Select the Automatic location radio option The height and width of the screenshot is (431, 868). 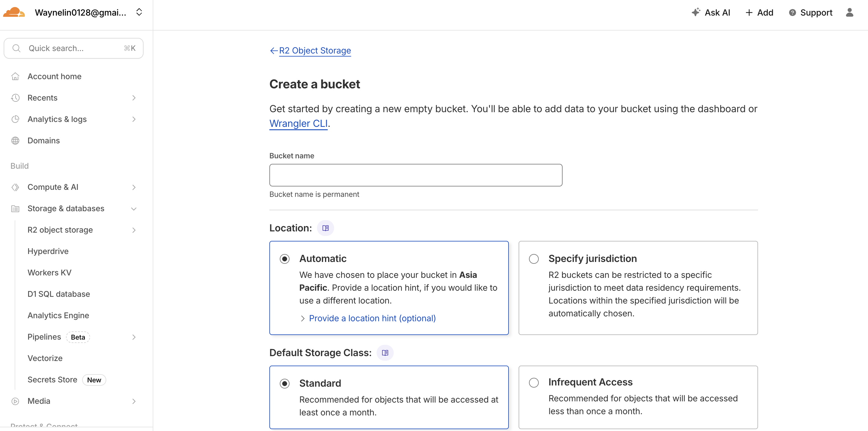[284, 259]
